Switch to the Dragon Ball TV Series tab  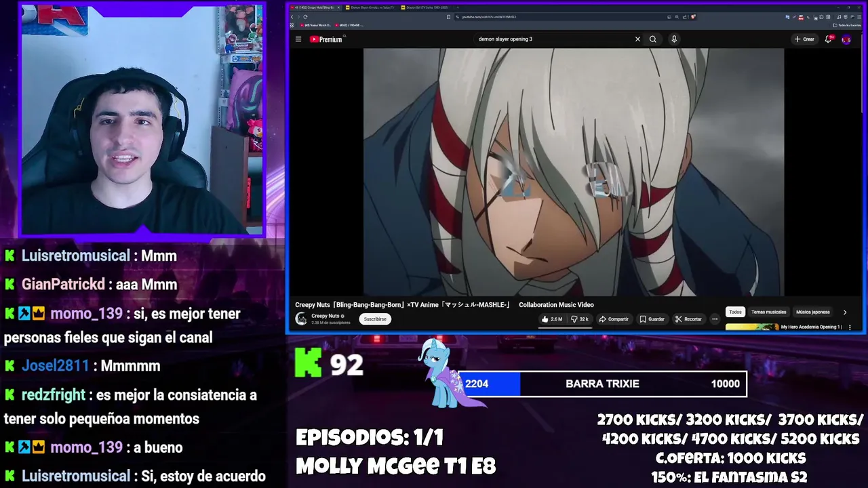pos(425,7)
